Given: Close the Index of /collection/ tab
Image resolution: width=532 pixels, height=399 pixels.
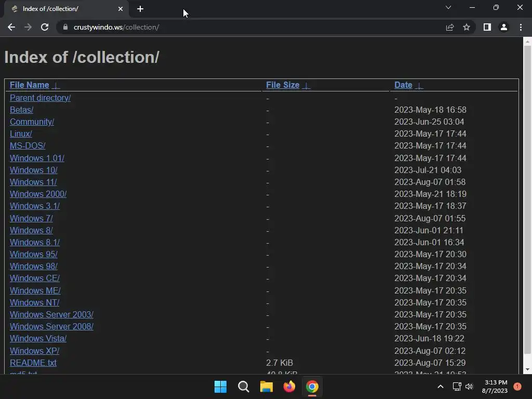Looking at the screenshot, I should click(x=121, y=9).
